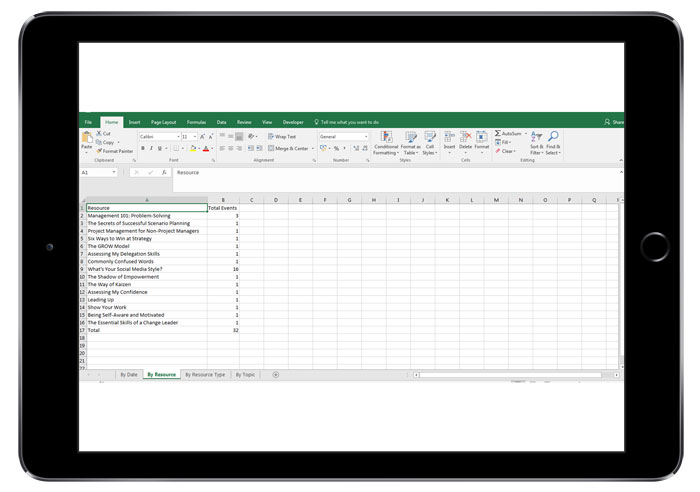The image size is (700, 492).
Task: Cut the selection with the scissors icon
Action: tap(99, 133)
